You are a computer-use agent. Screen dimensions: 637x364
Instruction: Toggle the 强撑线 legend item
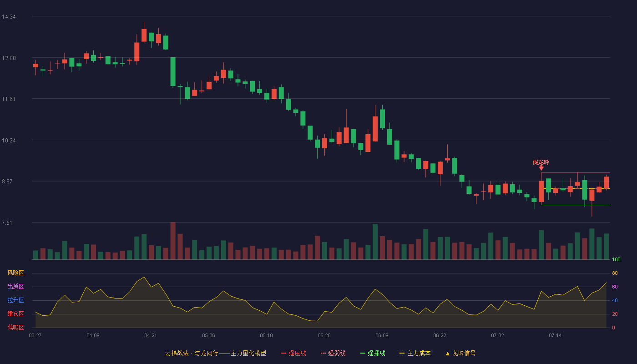(373, 353)
